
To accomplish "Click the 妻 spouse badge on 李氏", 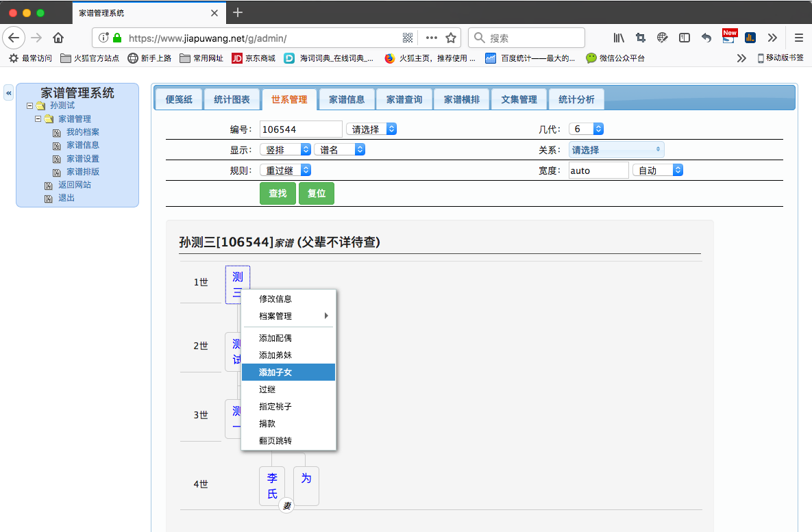I will pyautogui.click(x=286, y=505).
